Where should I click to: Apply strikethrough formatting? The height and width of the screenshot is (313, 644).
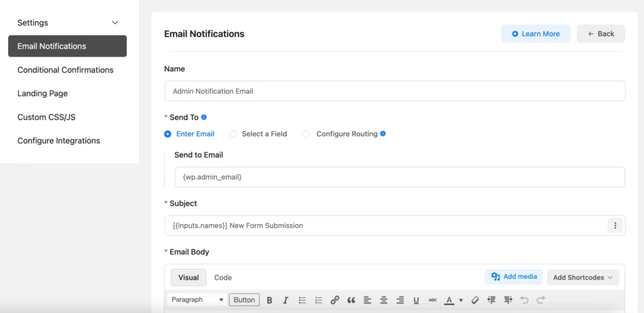[x=433, y=300]
